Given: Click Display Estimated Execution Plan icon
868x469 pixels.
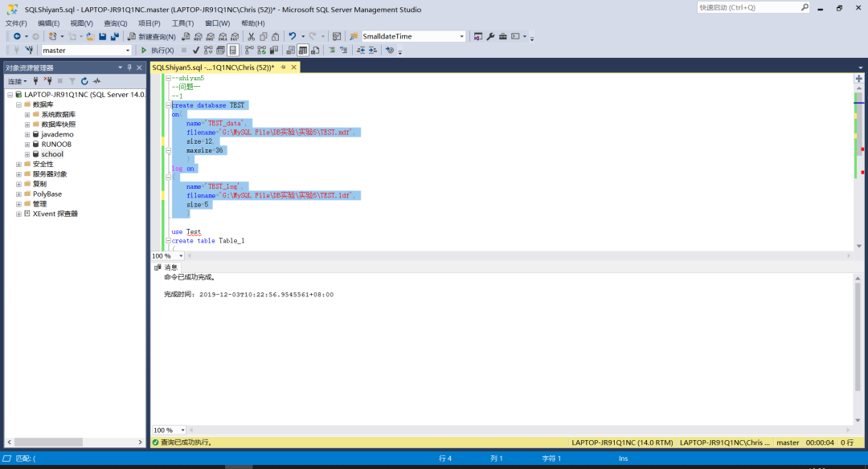Looking at the screenshot, I should 208,51.
